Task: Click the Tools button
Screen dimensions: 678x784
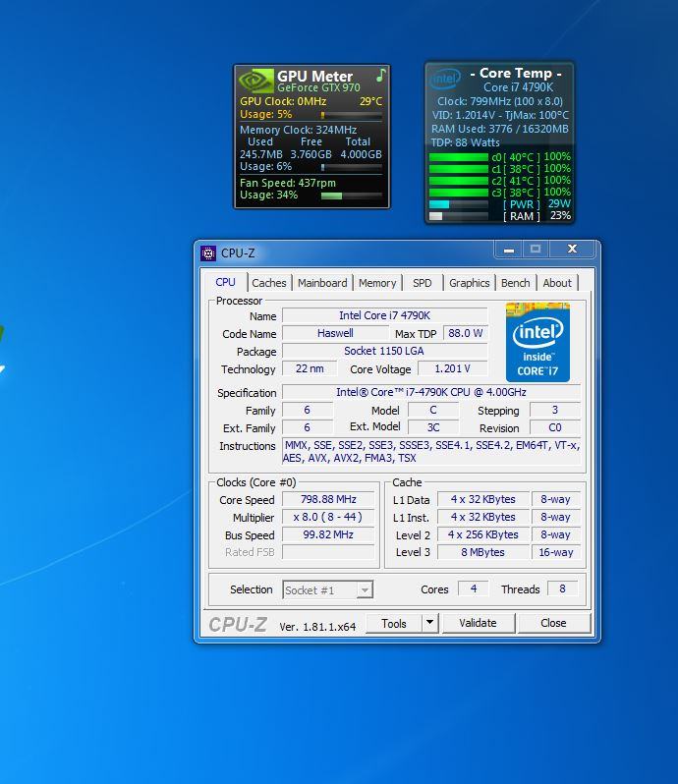Action: [394, 624]
